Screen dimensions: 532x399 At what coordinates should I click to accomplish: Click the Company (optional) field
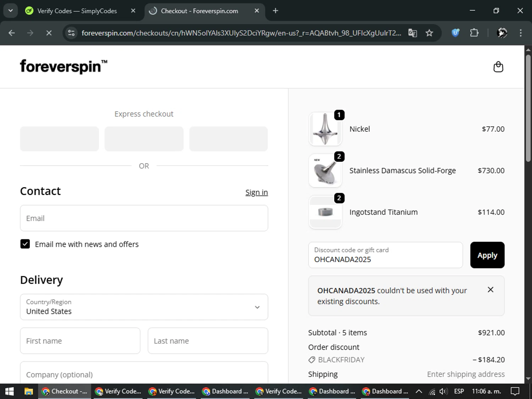point(144,373)
